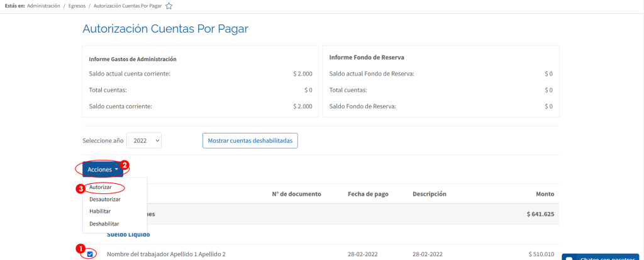Uncheck the Nombre del trabajador row checkbox
644x260 pixels.
90,254
